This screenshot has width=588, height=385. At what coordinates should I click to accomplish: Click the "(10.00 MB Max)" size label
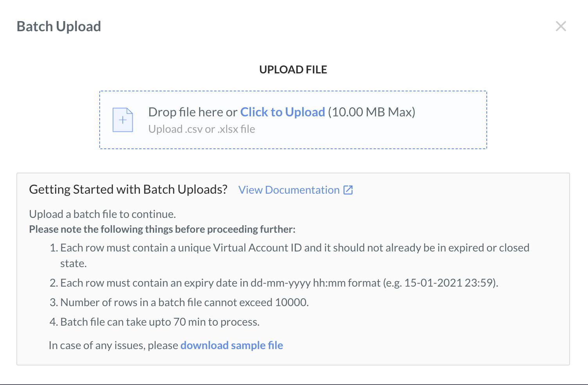(x=372, y=112)
